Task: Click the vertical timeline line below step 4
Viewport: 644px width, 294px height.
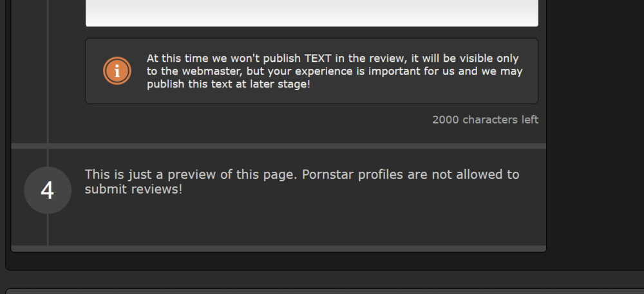Action: tap(48, 228)
